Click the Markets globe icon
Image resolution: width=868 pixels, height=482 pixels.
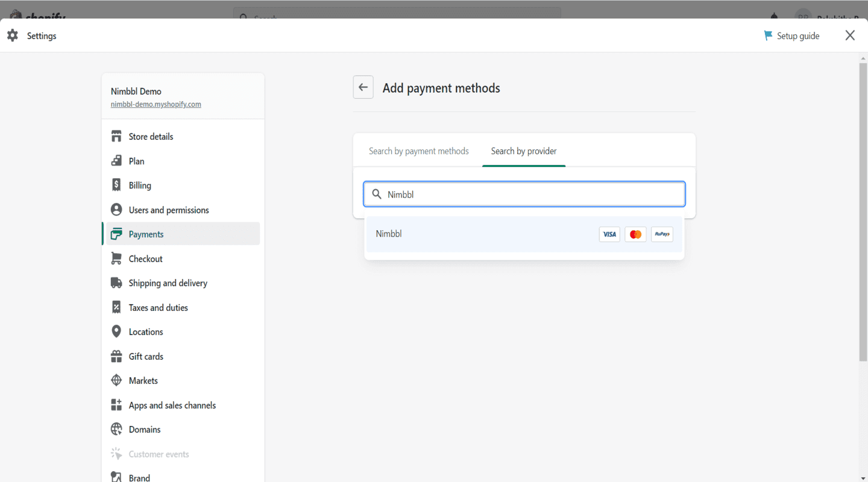[116, 380]
